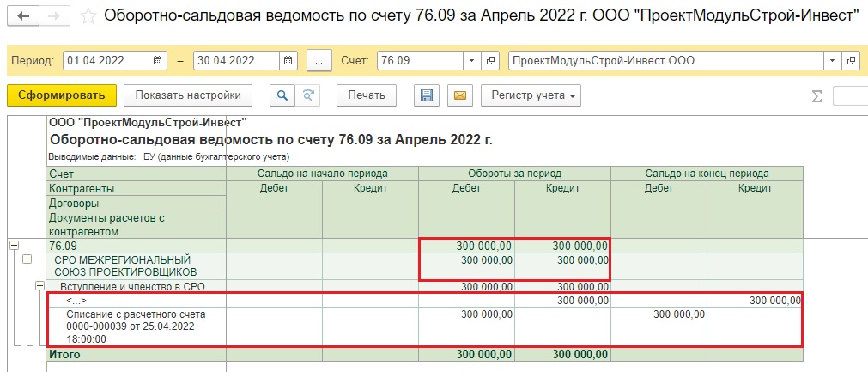Send report by email envelope icon
This screenshot has height=372, width=868.
[460, 95]
